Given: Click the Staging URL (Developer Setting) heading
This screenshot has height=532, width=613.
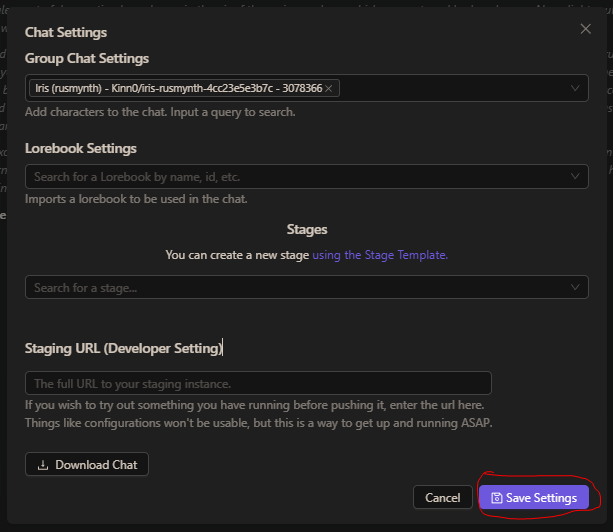Looking at the screenshot, I should coord(124,348).
